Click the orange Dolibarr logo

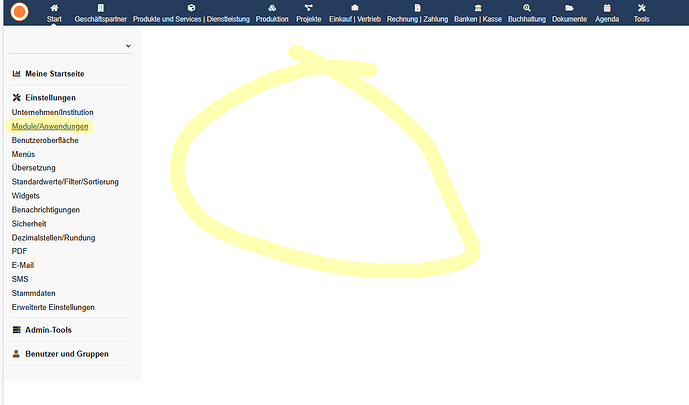tap(19, 12)
